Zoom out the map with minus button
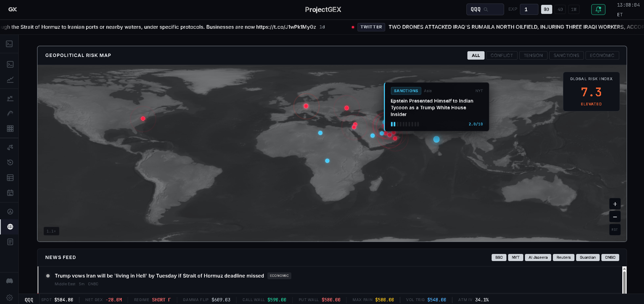 (615, 217)
